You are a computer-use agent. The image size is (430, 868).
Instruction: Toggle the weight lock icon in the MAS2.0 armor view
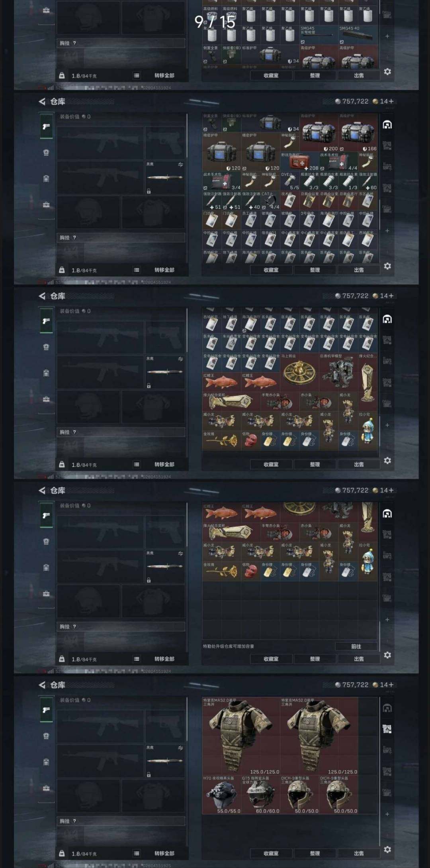coord(62,853)
